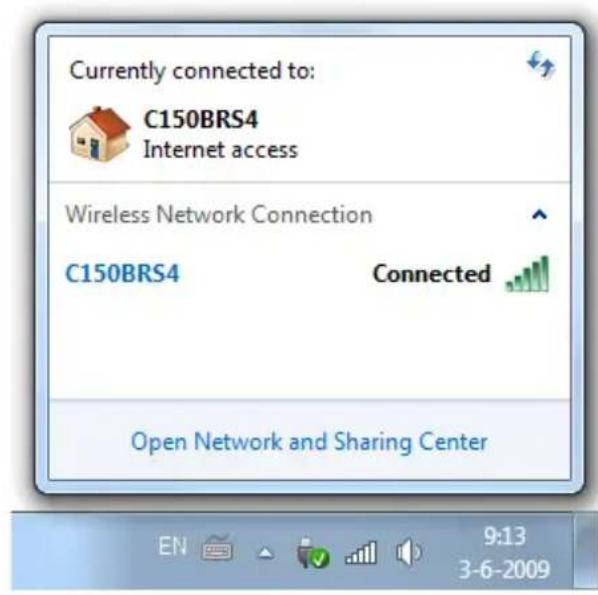Click the EN language indicator
Image resolution: width=598 pixels, height=595 pixels.
(172, 546)
